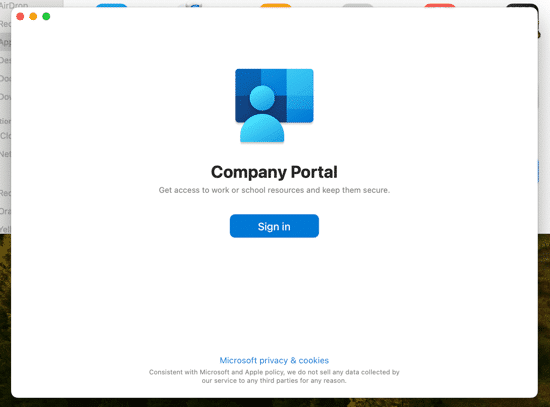Select the highlighted Applications sidebar item
This screenshot has height=407, width=550.
click(5, 42)
